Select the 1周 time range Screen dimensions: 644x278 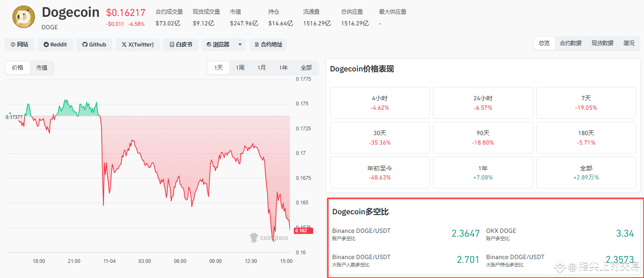240,68
